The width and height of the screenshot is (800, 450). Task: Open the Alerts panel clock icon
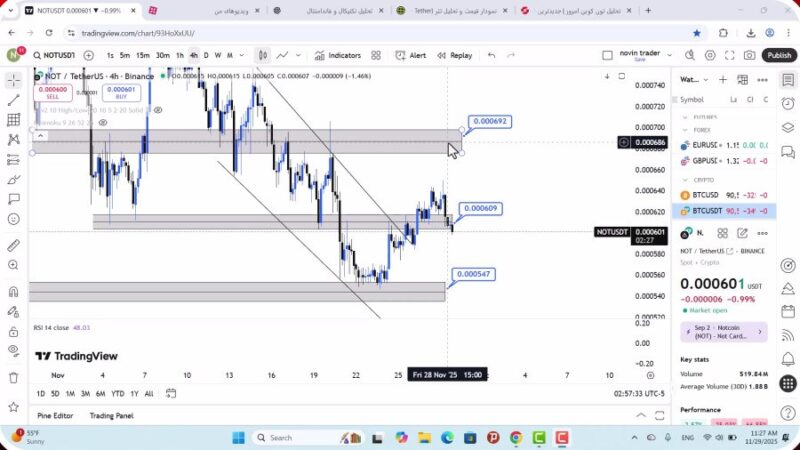788,104
